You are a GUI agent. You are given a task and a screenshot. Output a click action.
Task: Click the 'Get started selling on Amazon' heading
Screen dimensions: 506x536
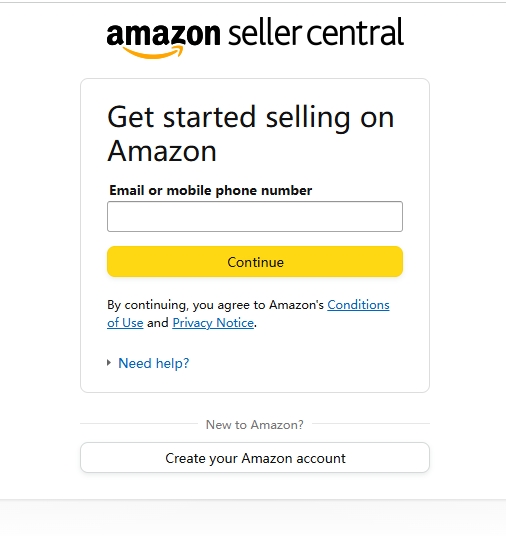tap(251, 134)
